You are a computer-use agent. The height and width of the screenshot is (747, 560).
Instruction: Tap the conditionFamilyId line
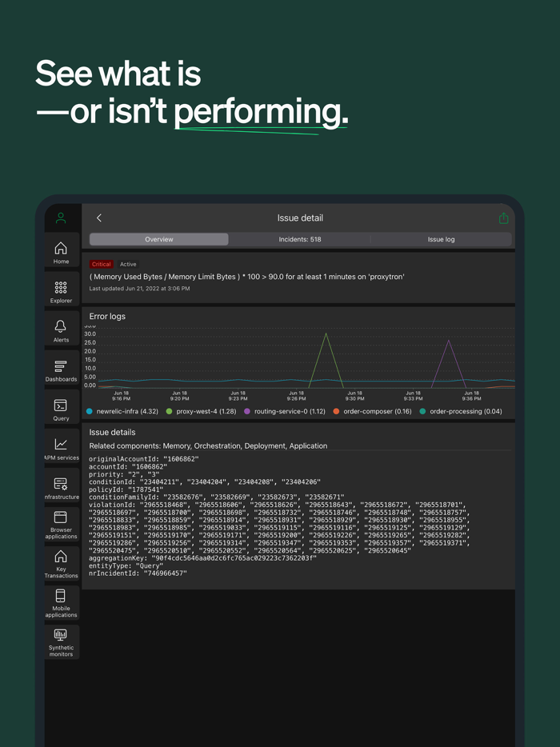pos(216,497)
